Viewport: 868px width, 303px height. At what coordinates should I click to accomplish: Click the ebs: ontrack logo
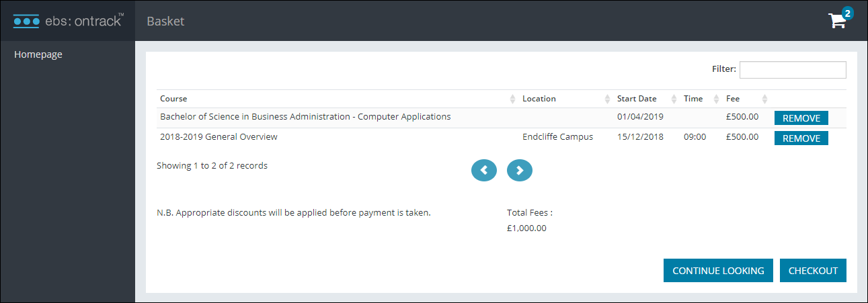(x=67, y=21)
